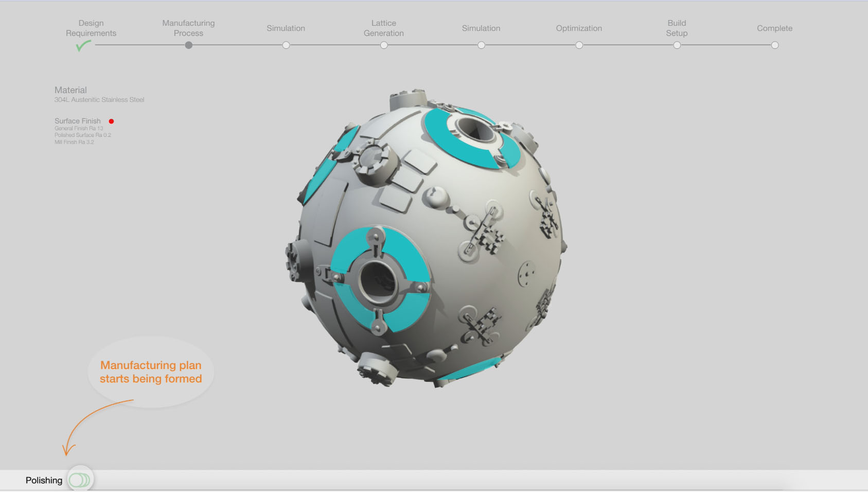
Task: Click the 304L Austenitic Stainless Steel text
Action: (99, 100)
